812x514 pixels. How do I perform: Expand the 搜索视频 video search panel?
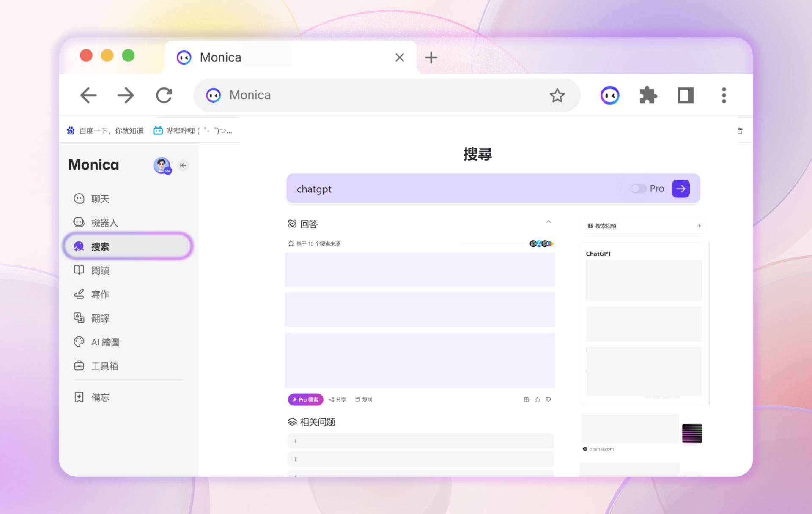(x=699, y=226)
